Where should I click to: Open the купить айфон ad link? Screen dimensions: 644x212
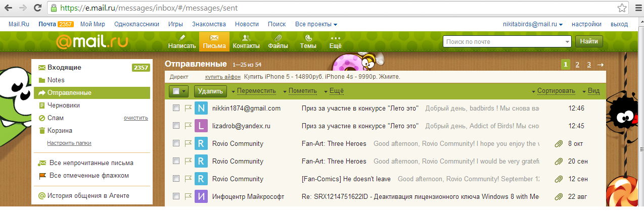click(x=222, y=77)
